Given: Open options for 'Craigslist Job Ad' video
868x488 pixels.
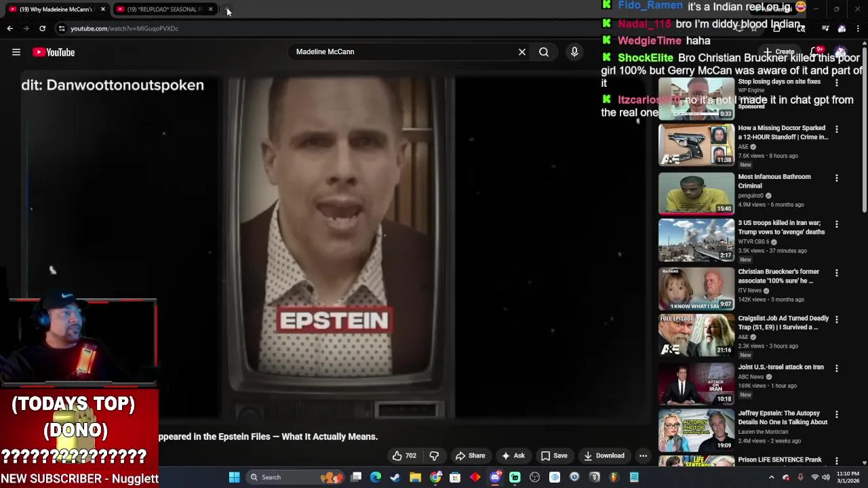Looking at the screenshot, I should [x=837, y=319].
